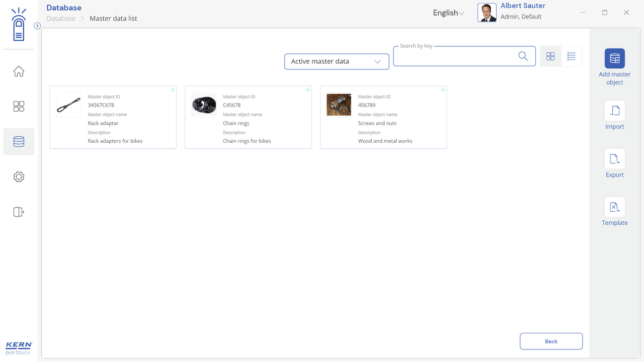Expand the Active master data dropdown
Image resolution: width=644 pixels, height=362 pixels.
tap(337, 61)
